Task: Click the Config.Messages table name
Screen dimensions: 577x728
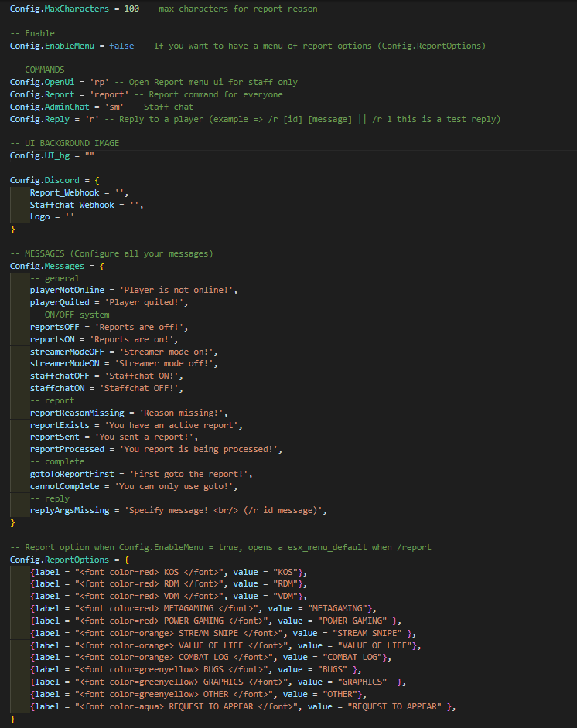Action: tap(47, 266)
